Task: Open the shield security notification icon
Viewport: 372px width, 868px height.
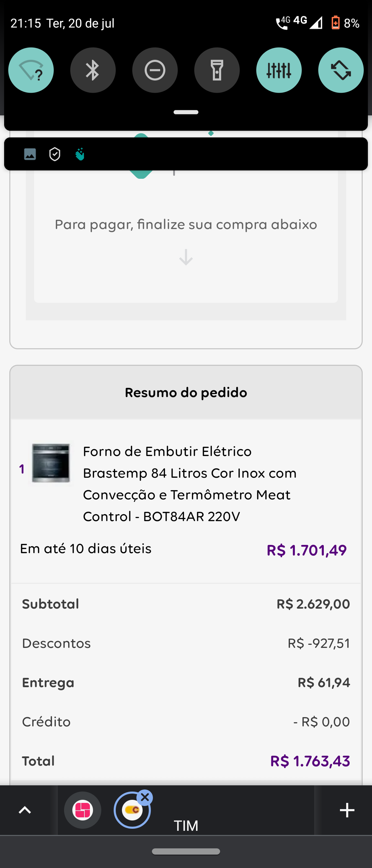Action: 55,154
